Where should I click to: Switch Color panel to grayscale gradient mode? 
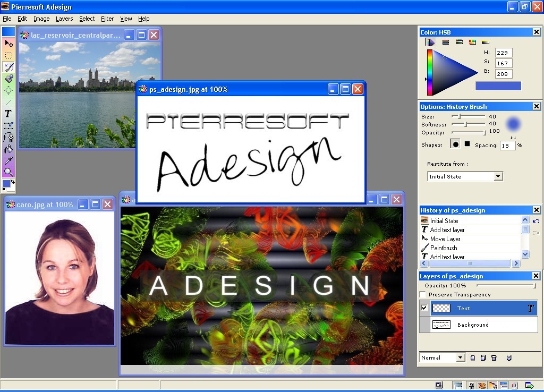[x=486, y=42]
